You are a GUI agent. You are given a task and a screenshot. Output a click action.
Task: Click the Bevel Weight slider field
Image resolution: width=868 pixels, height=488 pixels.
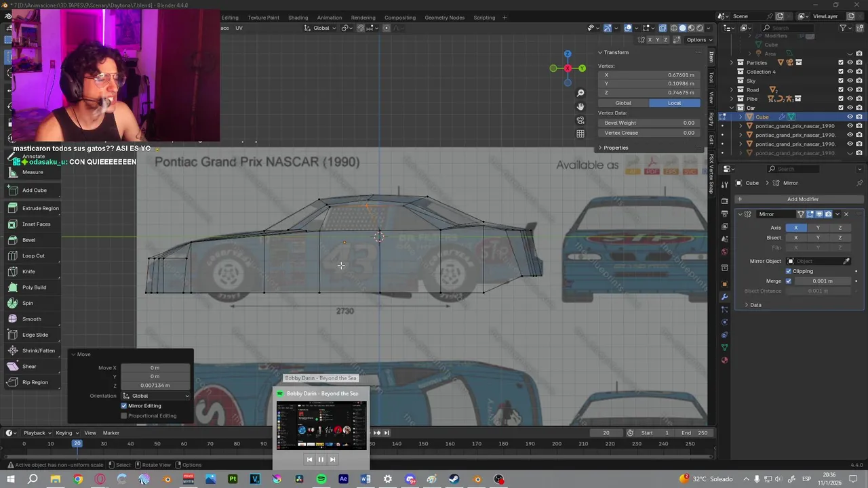click(649, 123)
